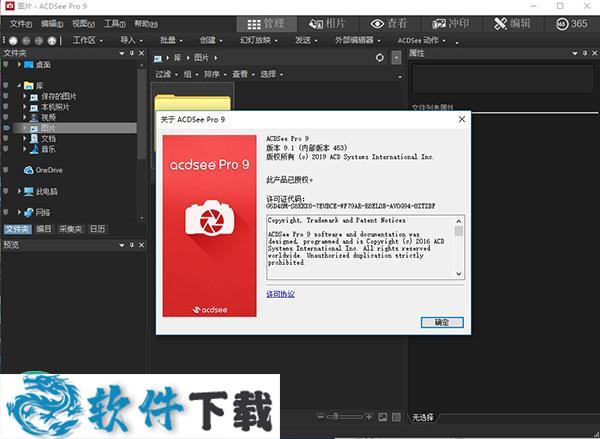Close the 属性 properties pane

[595, 53]
